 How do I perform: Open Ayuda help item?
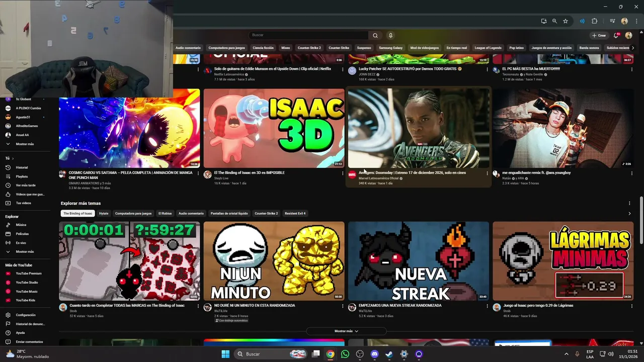coord(20,333)
